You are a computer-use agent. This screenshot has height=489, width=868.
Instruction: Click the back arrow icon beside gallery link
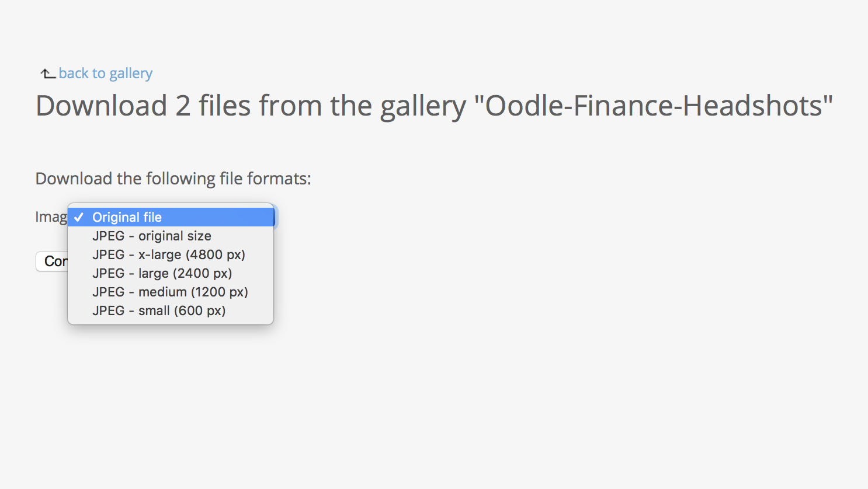(x=48, y=74)
